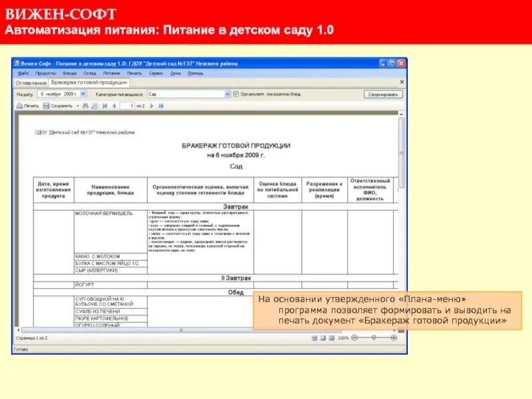Minimize the Вижен-Софт window
532x399 pixels.
383,63
